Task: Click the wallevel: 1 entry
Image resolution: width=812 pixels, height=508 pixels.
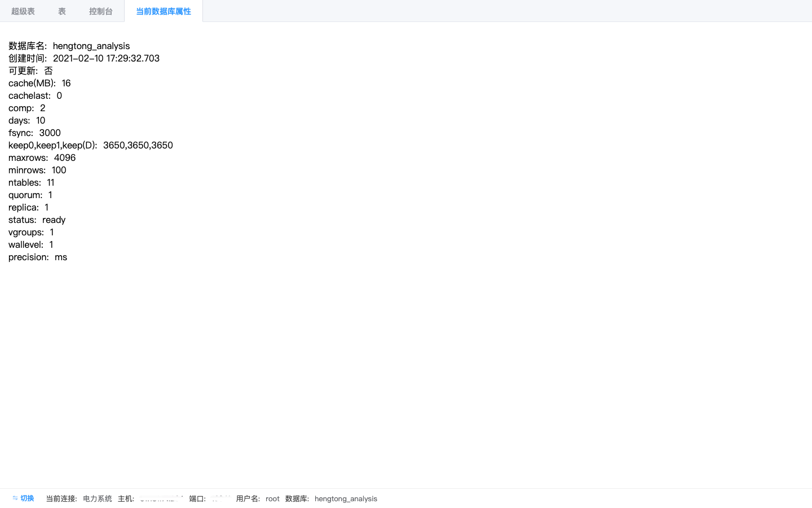Action: click(x=31, y=245)
